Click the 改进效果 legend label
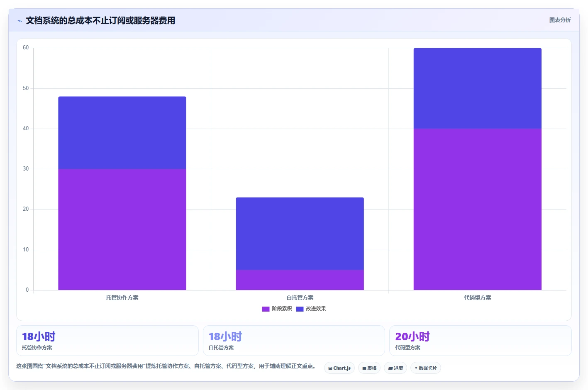 316,309
